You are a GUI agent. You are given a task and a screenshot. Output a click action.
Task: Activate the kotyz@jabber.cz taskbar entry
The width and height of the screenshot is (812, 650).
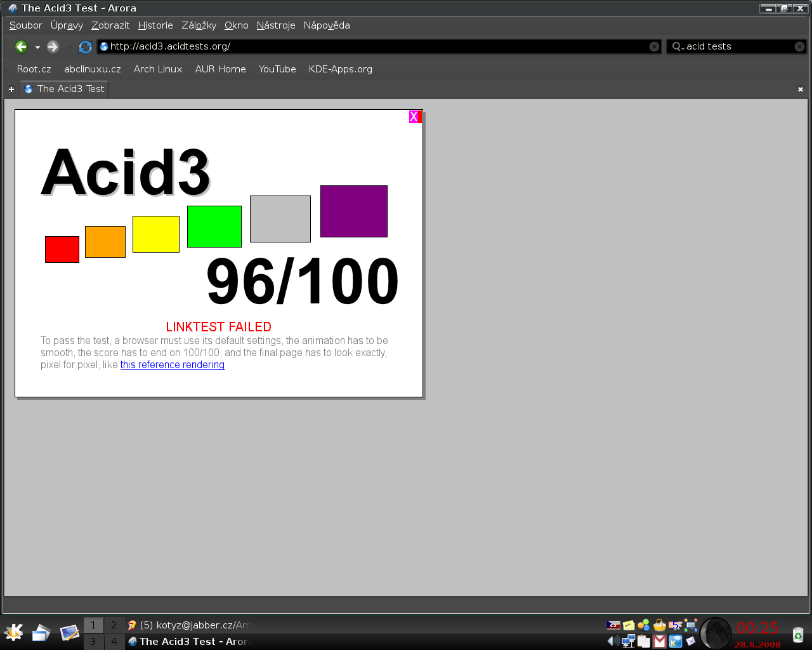tap(188, 625)
